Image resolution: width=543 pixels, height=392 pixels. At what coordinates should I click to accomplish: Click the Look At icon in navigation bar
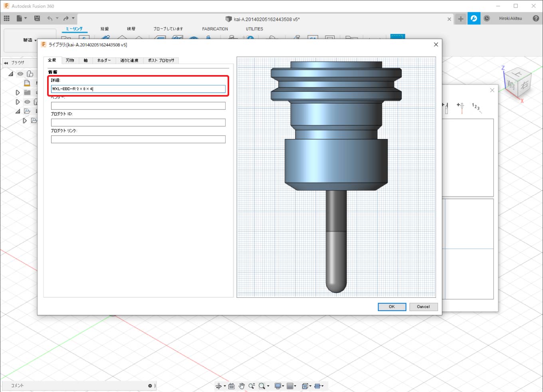pyautogui.click(x=231, y=386)
